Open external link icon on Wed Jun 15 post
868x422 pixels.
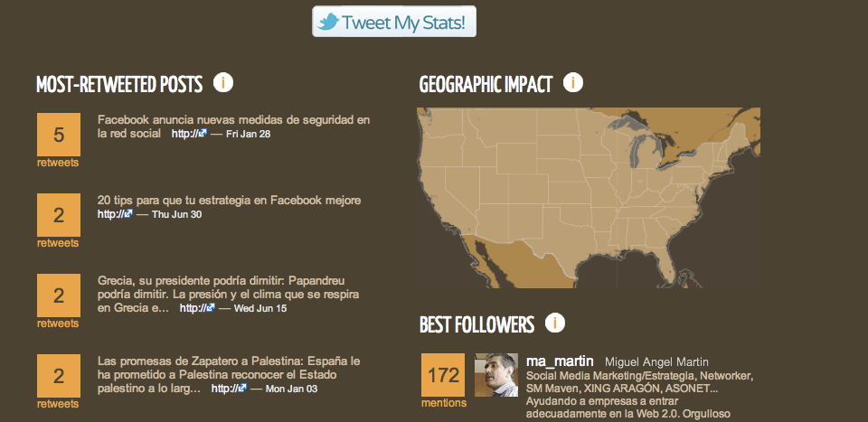(211, 307)
